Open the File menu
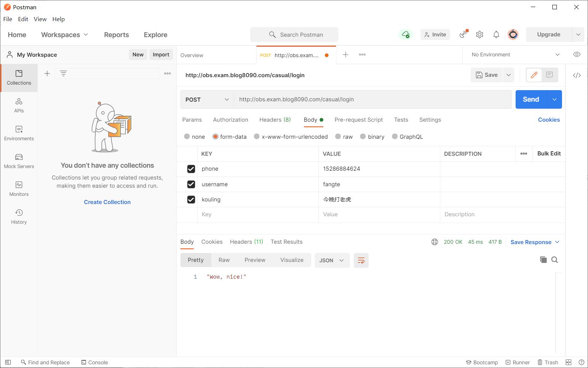Image resolution: width=588 pixels, height=368 pixels. (x=8, y=19)
